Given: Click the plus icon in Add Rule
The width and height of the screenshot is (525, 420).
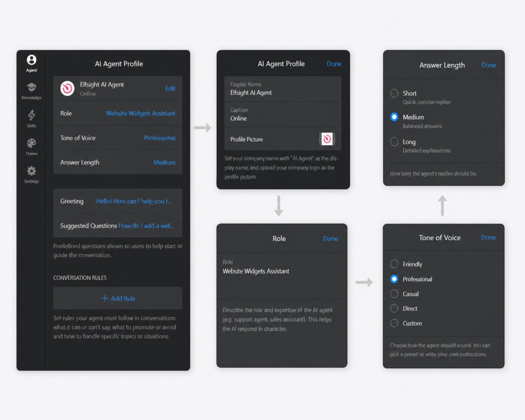Looking at the screenshot, I should [105, 298].
